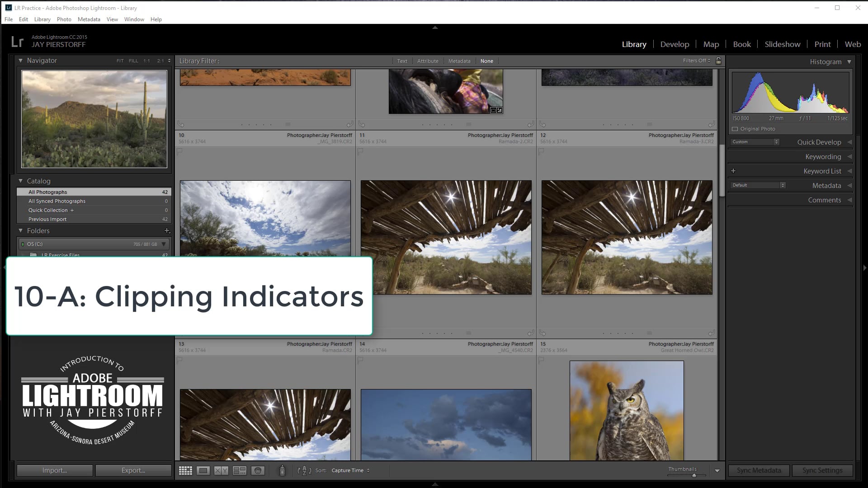Open Compare view

point(220,470)
